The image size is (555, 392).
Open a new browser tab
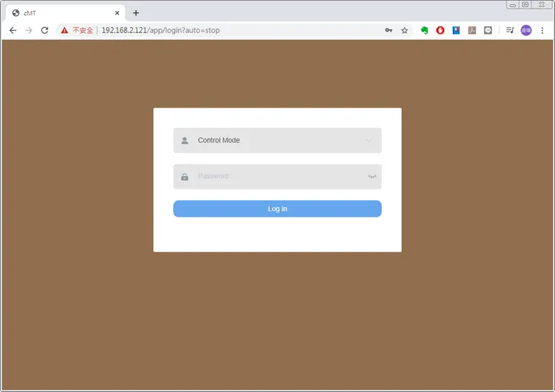(136, 13)
